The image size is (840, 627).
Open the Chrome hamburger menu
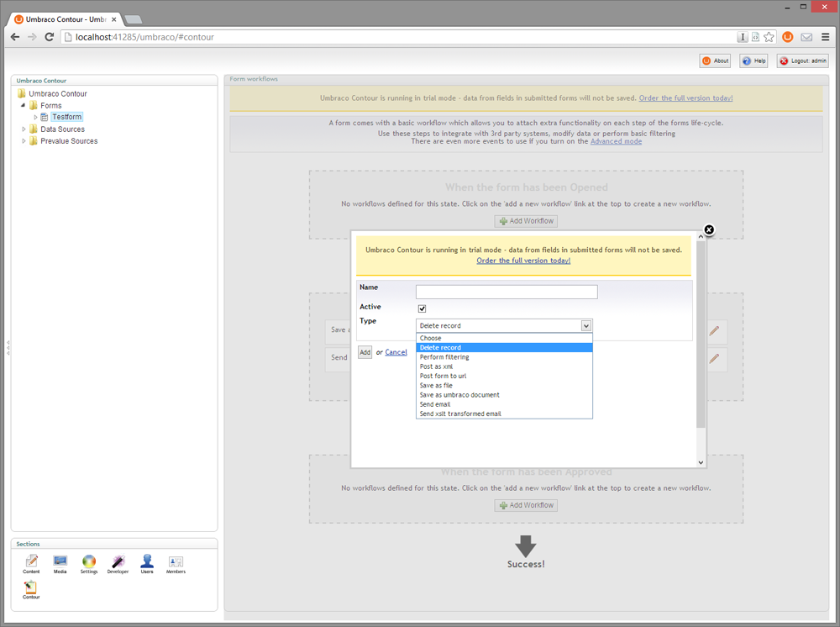(x=826, y=37)
